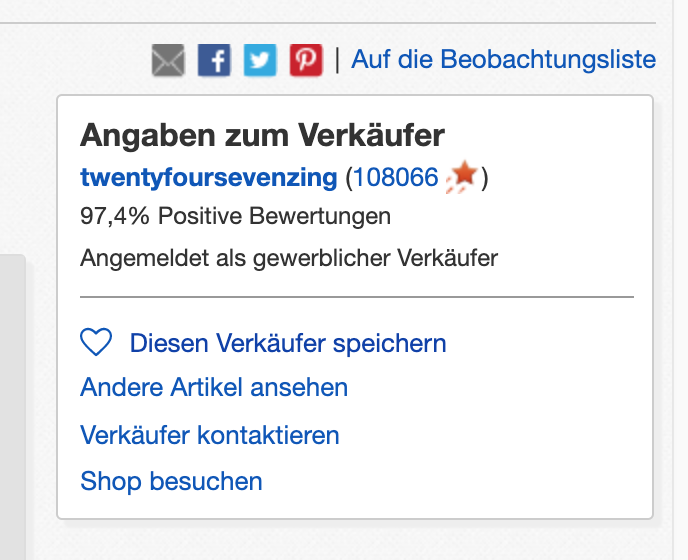This screenshot has height=560, width=688.
Task: Click the gray panel at the left edge
Action: (x=13, y=407)
